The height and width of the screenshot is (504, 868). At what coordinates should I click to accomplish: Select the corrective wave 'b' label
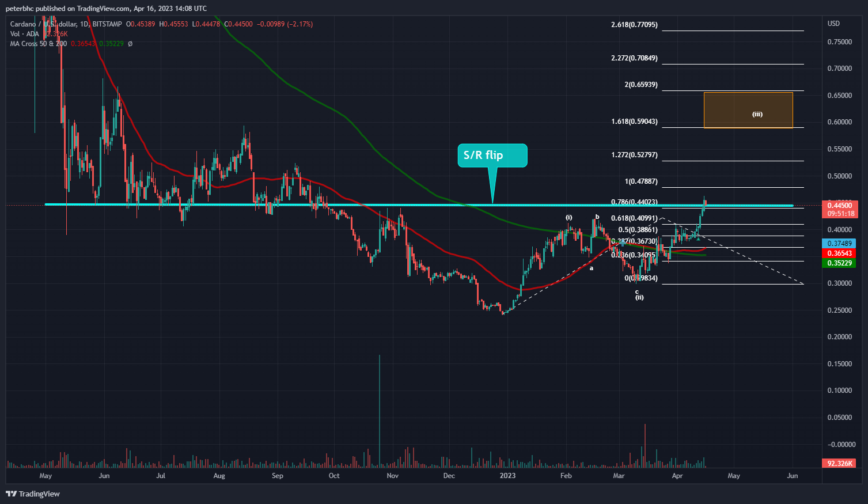(x=597, y=217)
